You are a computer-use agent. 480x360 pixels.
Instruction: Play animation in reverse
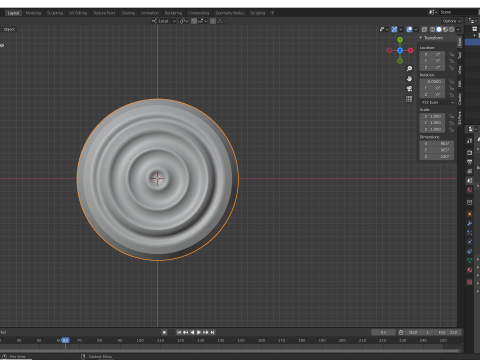coord(192,332)
